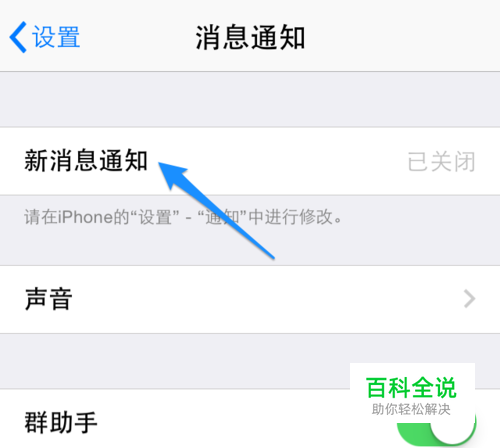This screenshot has width=500, height=448.
Task: Click the gray spacer below the 声音 row
Action: pos(250,361)
